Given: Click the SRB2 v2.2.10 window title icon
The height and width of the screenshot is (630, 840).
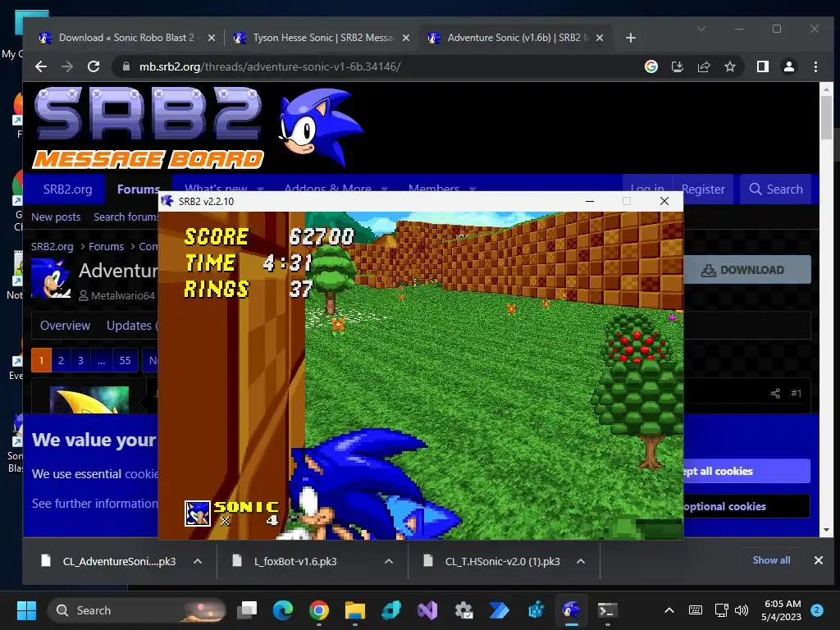Looking at the screenshot, I should pos(167,201).
